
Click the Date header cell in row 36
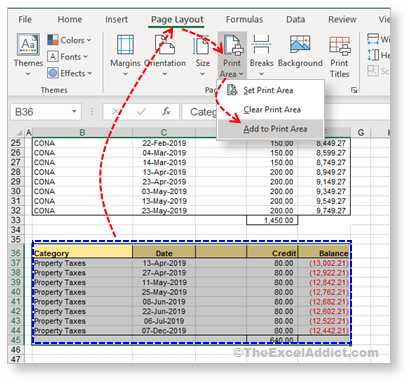coord(164,252)
